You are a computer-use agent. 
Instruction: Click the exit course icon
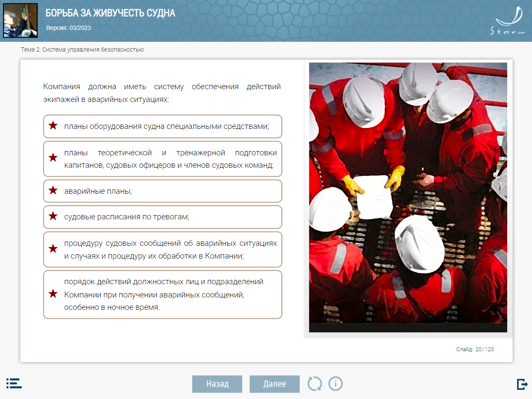[522, 384]
